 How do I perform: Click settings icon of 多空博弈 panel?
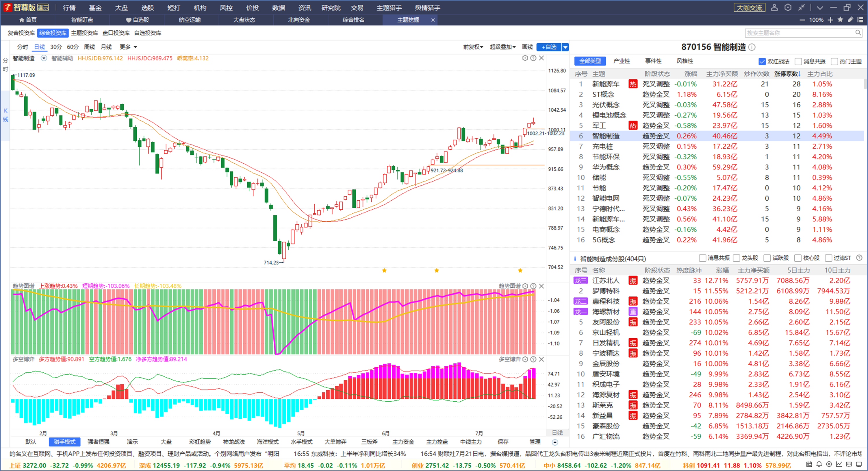525,359
